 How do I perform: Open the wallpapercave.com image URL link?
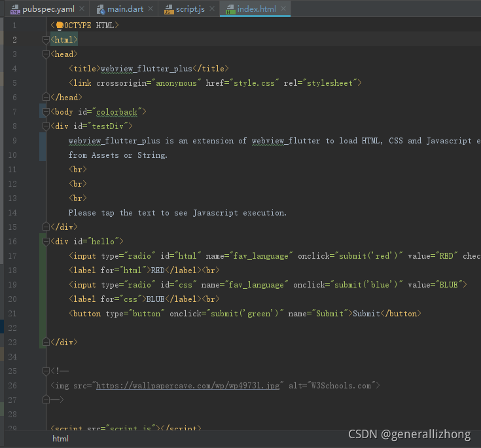(188, 386)
